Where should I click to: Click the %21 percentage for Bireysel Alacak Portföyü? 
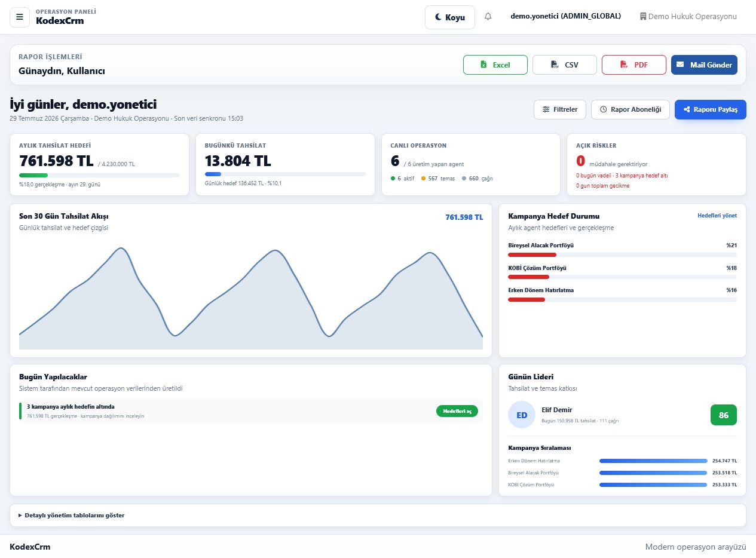(731, 246)
